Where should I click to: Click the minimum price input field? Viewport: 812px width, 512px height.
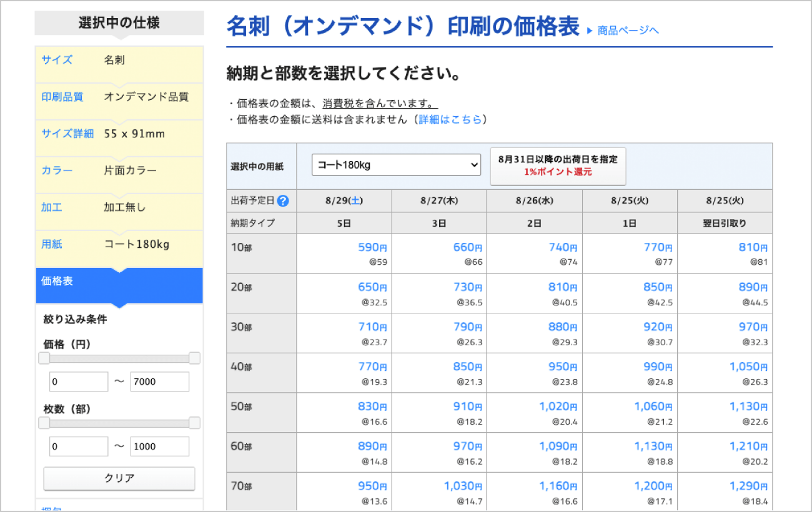coord(79,382)
